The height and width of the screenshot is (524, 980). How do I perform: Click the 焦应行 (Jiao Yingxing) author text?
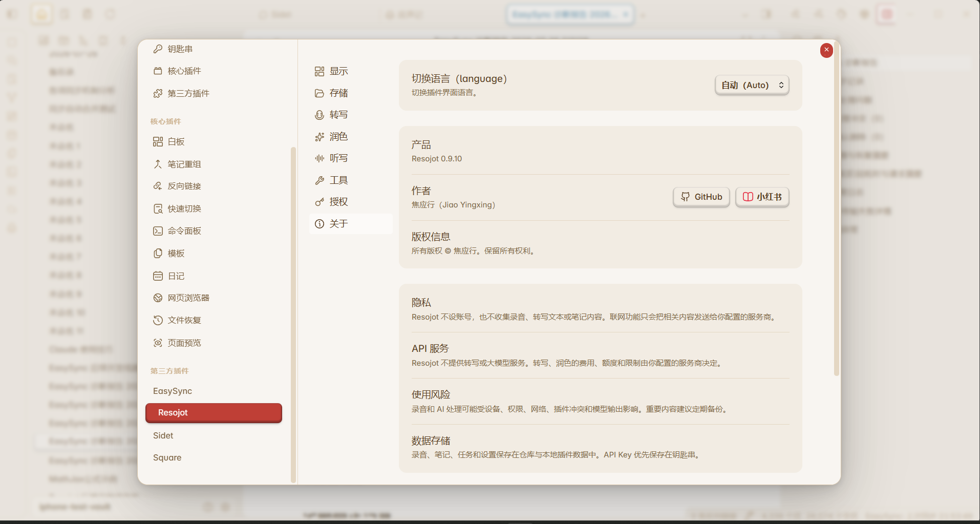click(453, 205)
